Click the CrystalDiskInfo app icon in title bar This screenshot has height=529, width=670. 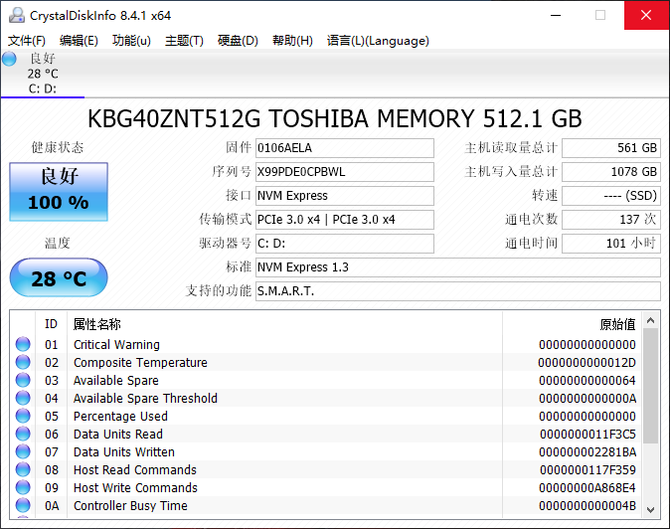point(14,15)
